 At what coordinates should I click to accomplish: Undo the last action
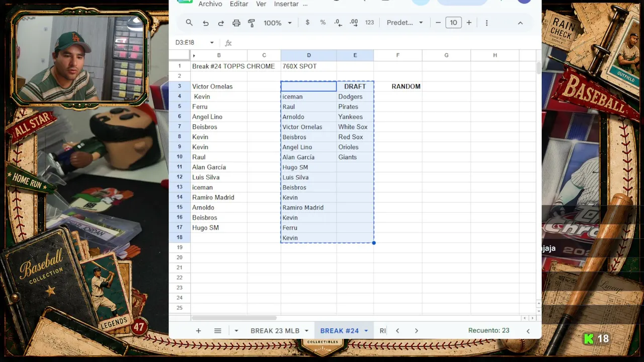[x=205, y=23]
